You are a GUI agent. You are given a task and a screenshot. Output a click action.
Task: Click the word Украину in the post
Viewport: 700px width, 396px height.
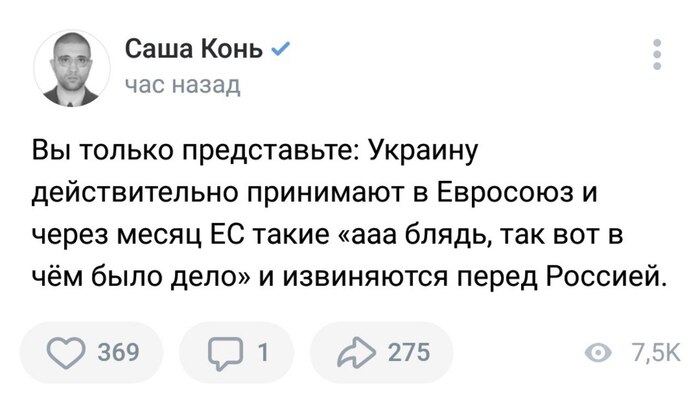click(423, 152)
